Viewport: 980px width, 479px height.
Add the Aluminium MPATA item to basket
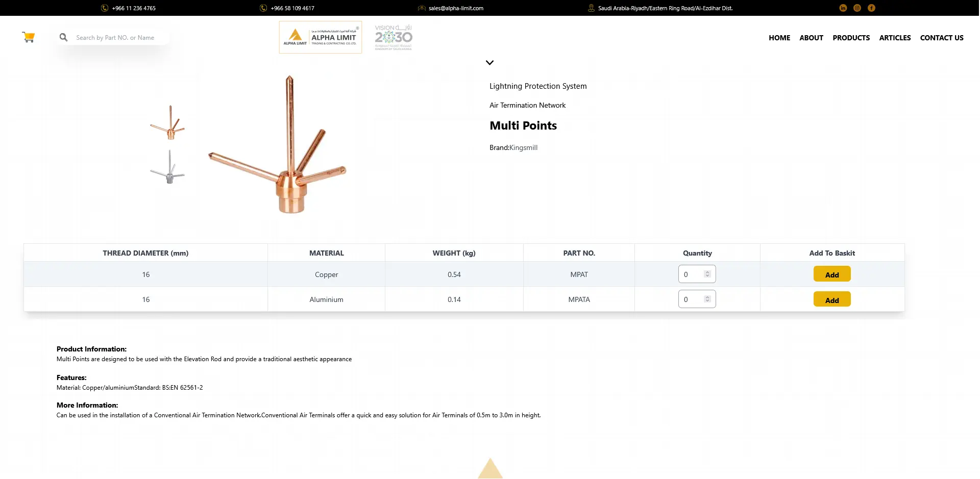(x=832, y=299)
